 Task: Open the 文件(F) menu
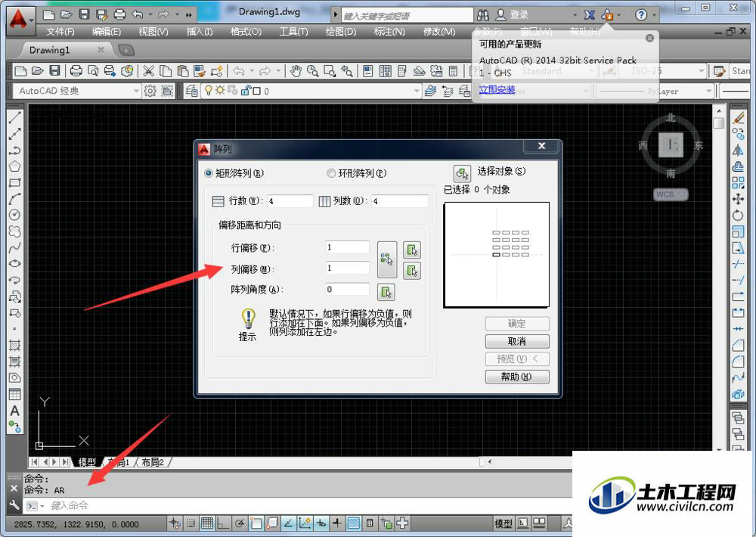(60, 32)
